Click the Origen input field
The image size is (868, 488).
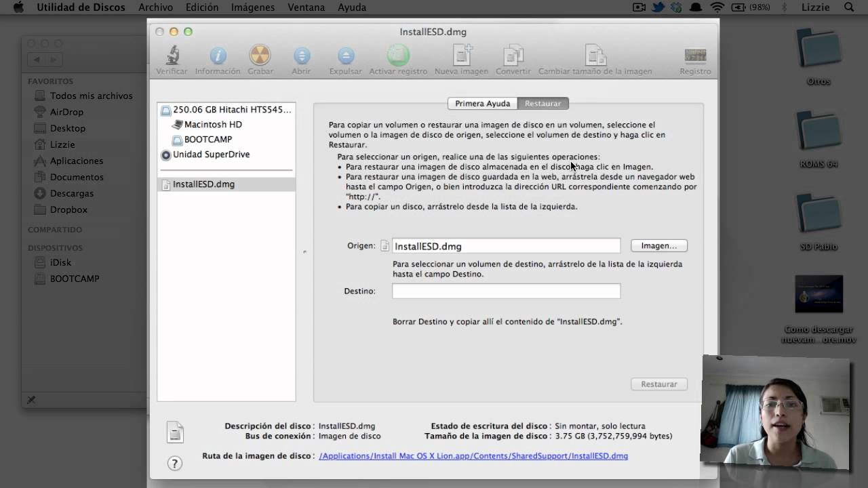(506, 246)
